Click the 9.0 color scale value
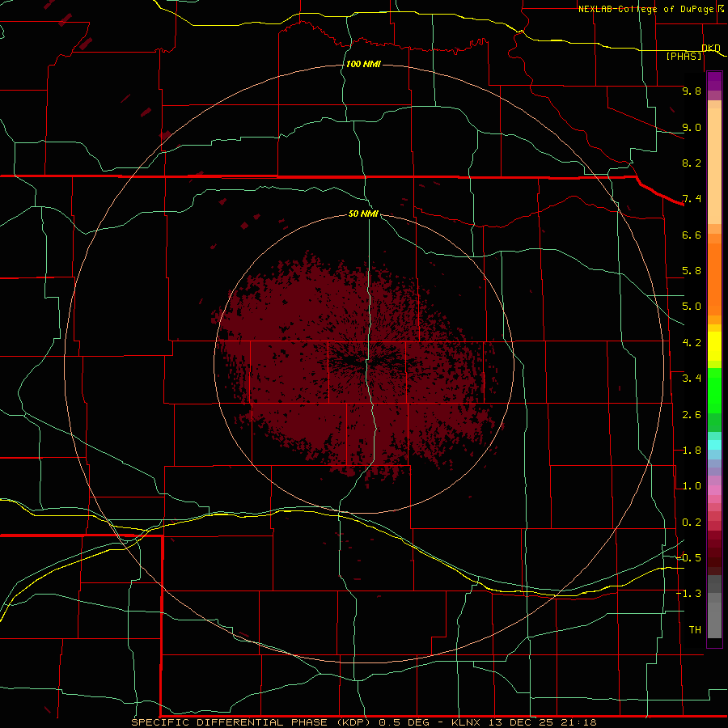This screenshot has width=728, height=728. coord(692,127)
